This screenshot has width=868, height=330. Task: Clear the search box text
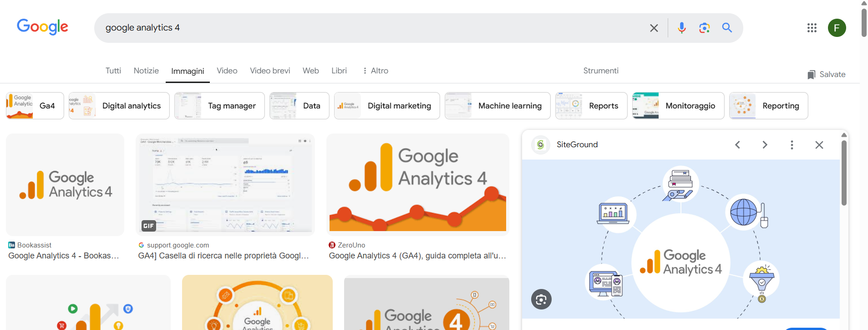click(654, 28)
